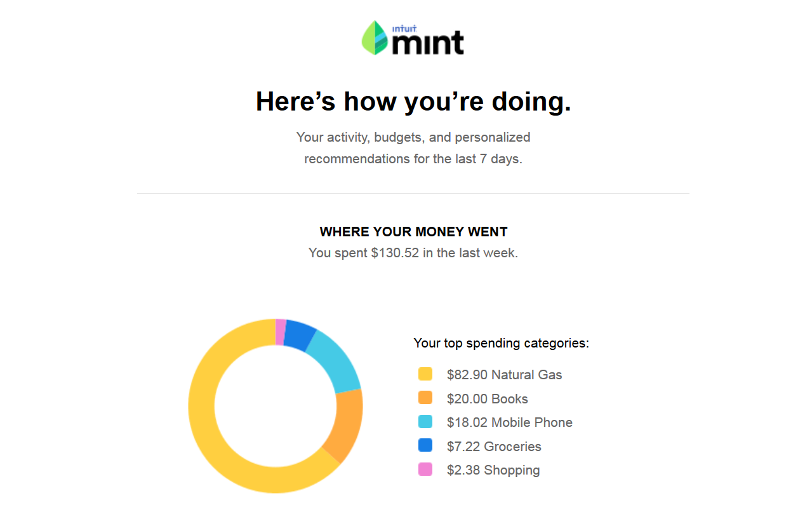Open the $20.00 Books category
This screenshot has width=812, height=526.
[487, 399]
